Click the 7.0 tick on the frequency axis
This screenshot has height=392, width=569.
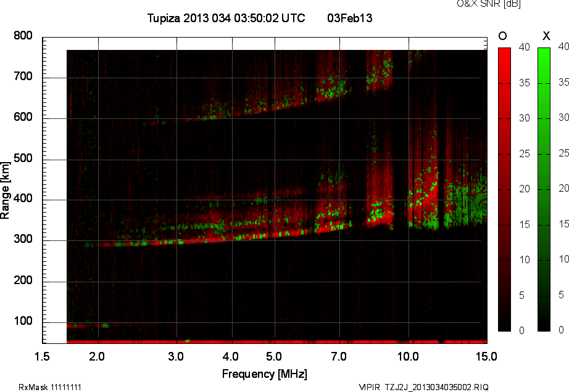(x=339, y=356)
